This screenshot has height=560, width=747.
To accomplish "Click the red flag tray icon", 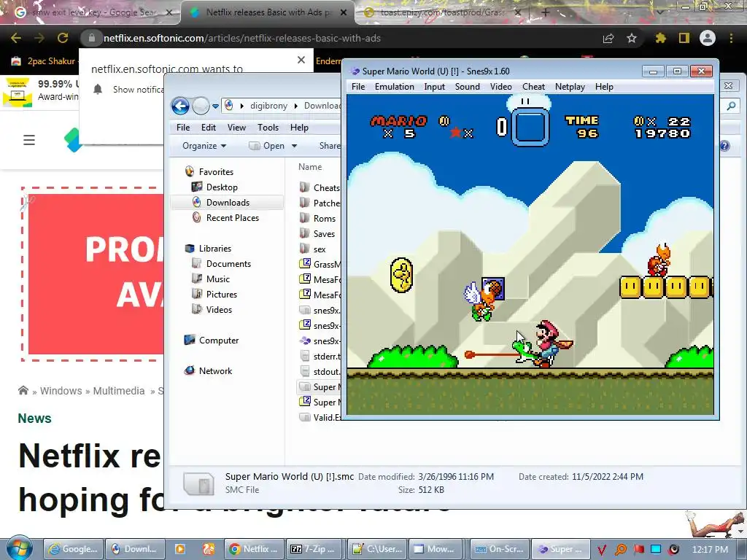I will coord(638,550).
